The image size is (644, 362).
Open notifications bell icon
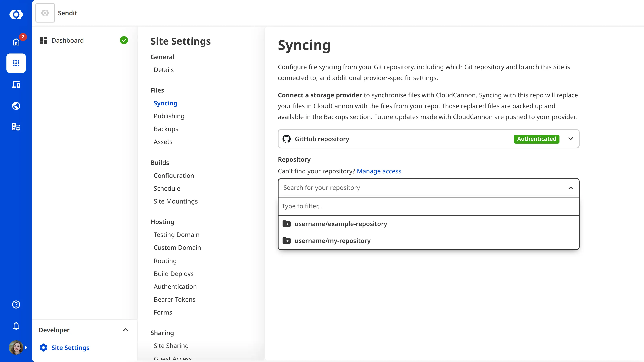coord(16,326)
